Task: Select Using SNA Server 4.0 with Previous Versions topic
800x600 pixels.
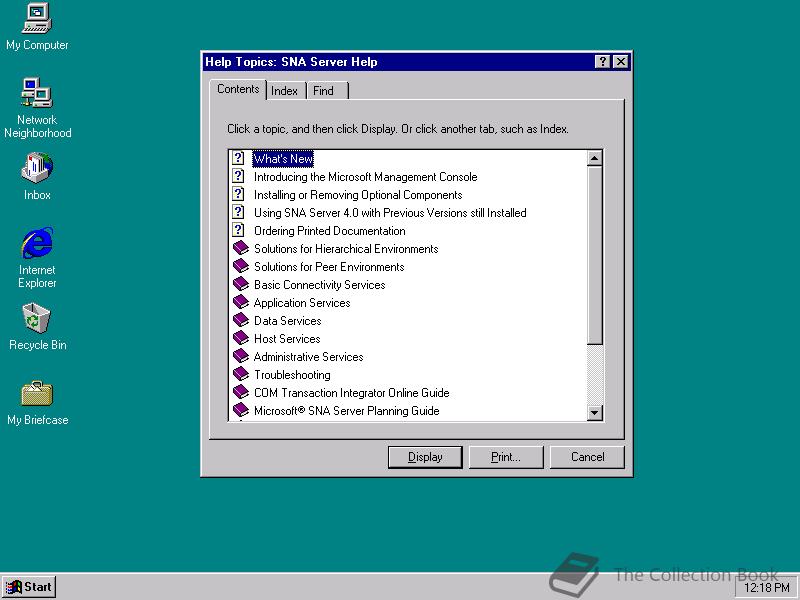Action: pos(390,212)
